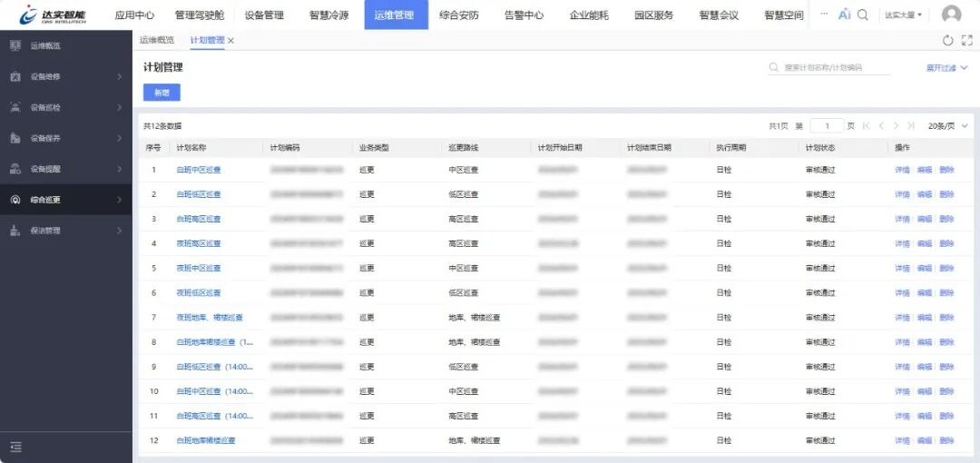
Task: Open the 智慧会议 top menu
Action: click(x=719, y=15)
